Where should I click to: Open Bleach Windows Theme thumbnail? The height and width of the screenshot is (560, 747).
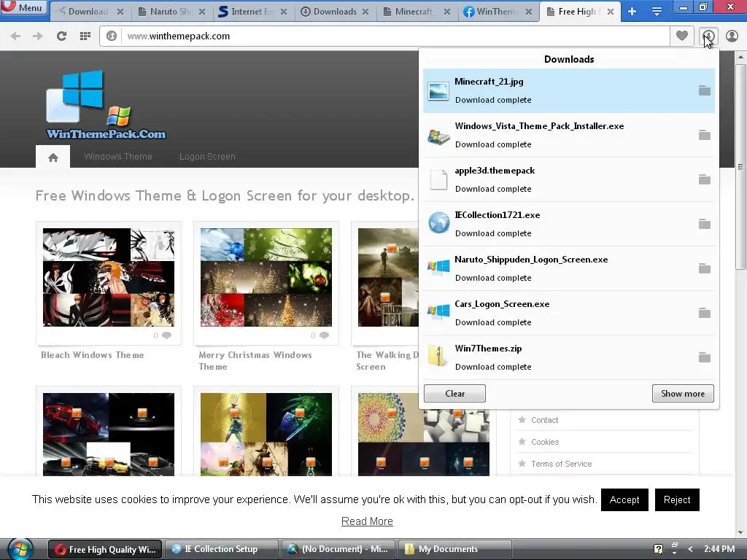[x=109, y=277]
